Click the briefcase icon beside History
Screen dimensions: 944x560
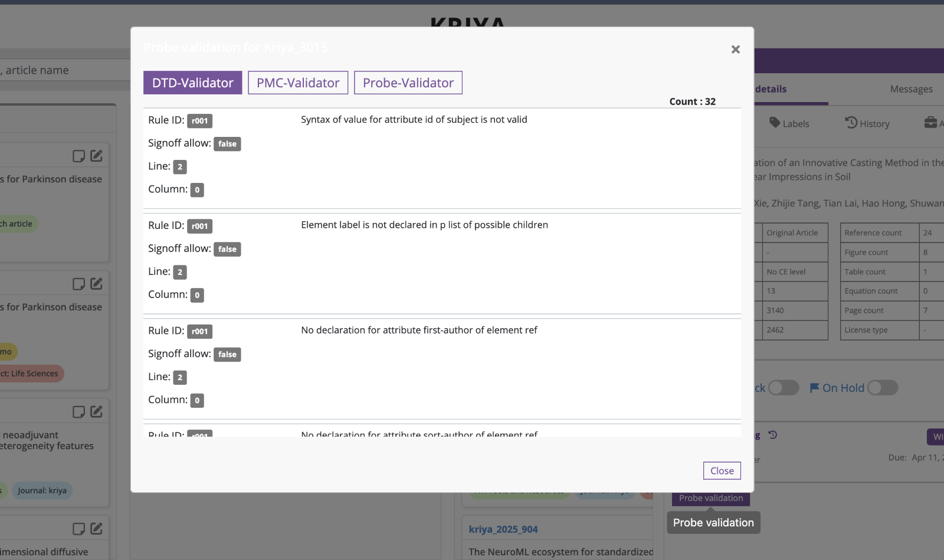point(930,123)
